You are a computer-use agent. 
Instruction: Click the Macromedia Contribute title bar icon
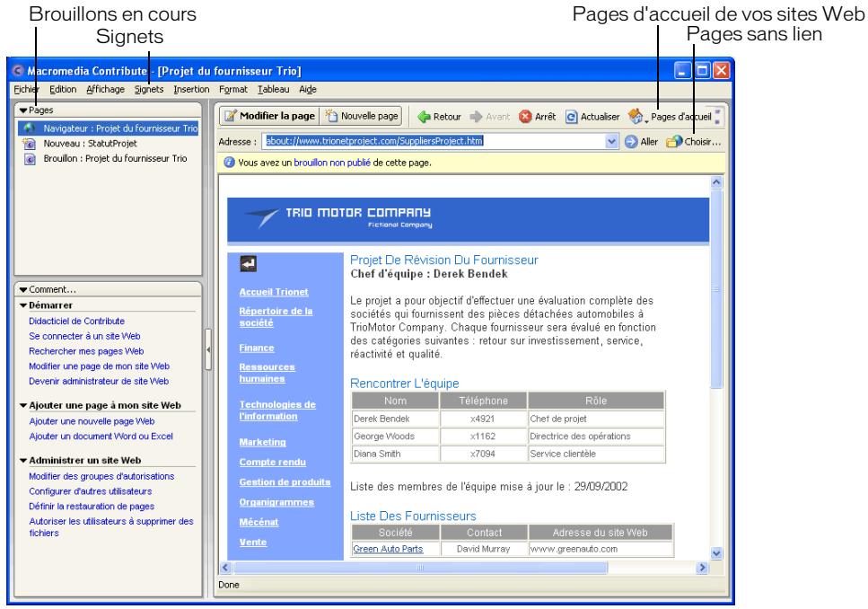click(x=18, y=70)
